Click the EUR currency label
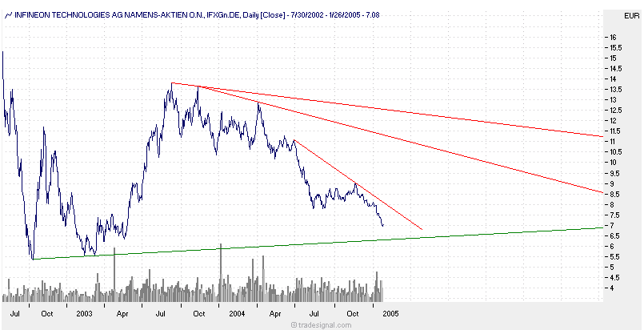 tap(631, 15)
